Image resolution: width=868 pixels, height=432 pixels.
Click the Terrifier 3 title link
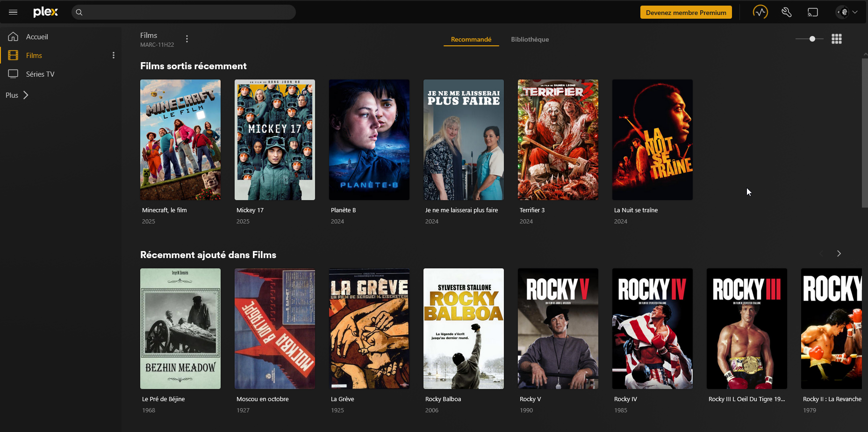532,210
